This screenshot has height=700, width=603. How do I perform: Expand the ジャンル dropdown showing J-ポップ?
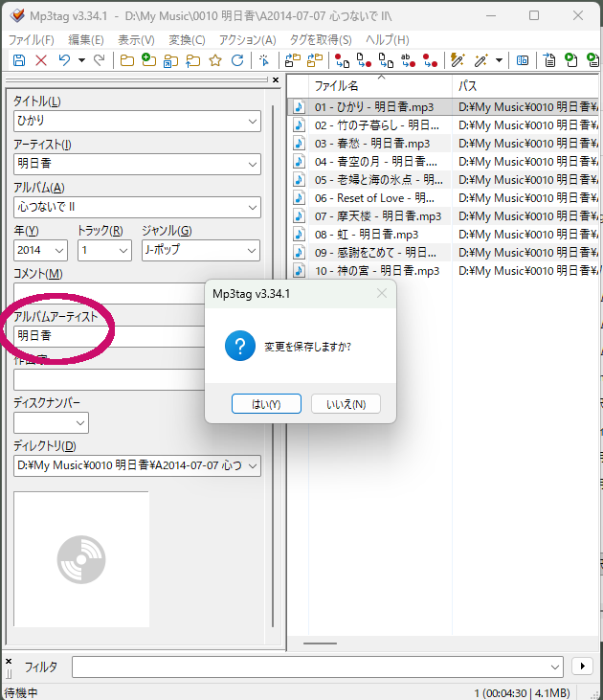pos(252,251)
